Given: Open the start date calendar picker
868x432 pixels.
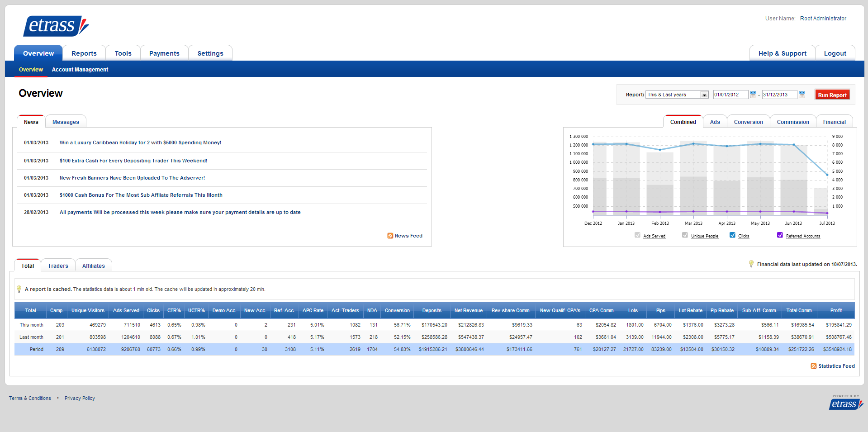Looking at the screenshot, I should pyautogui.click(x=753, y=95).
